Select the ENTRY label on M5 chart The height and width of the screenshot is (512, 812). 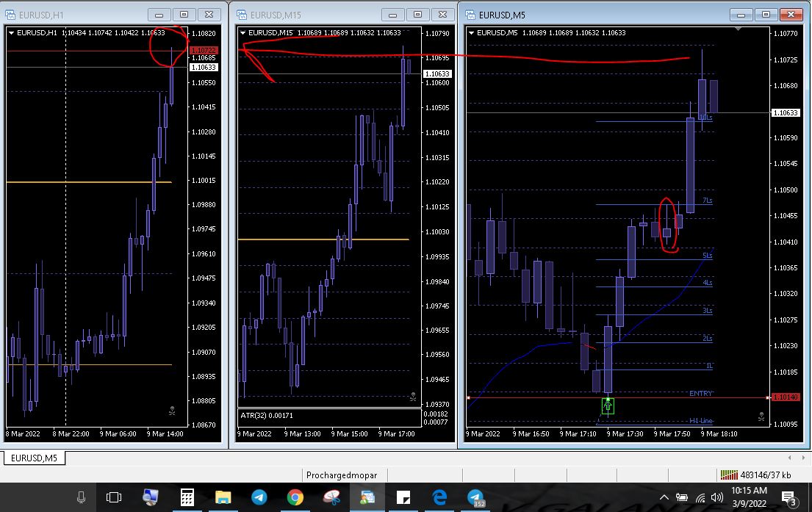[700, 394]
